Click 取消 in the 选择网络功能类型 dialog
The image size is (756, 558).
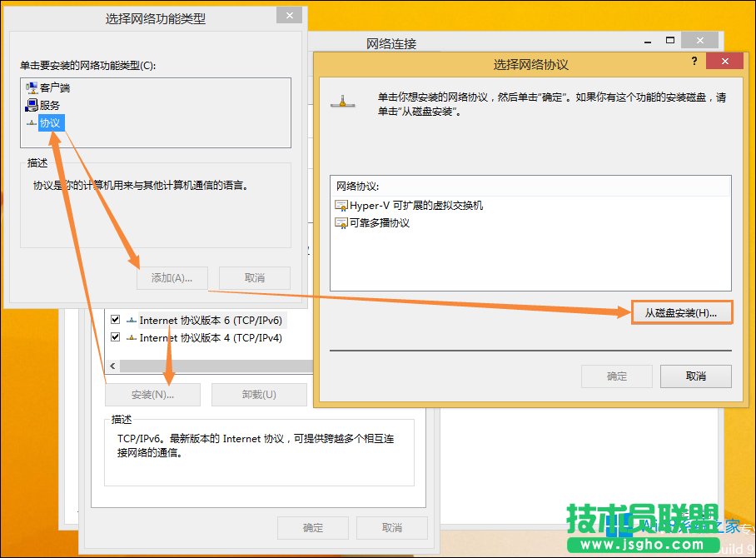point(254,277)
